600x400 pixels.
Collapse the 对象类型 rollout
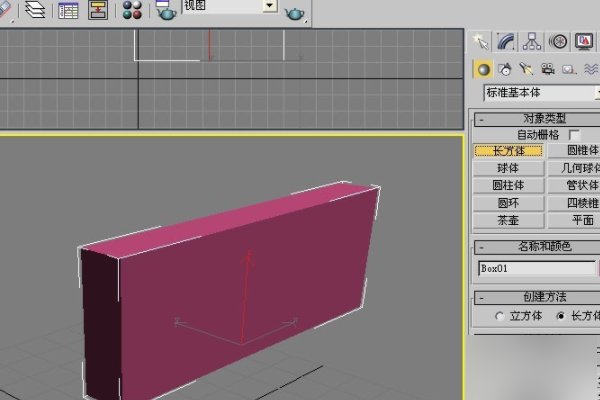tap(537, 119)
